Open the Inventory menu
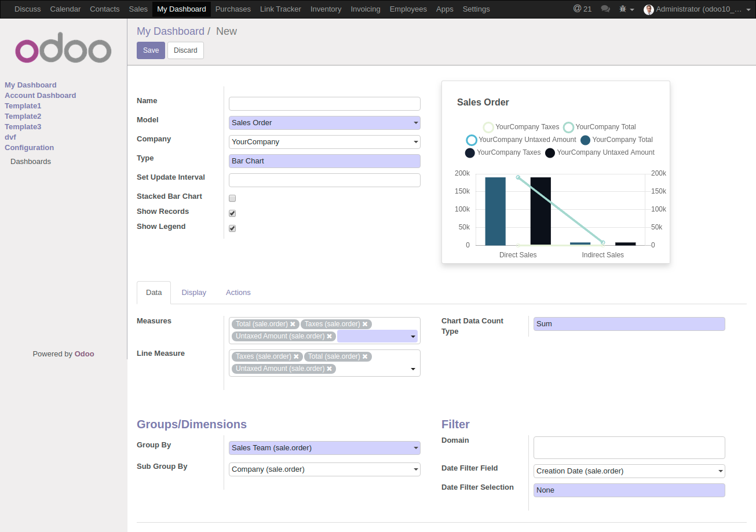Screen dimensions: 756x532 tap(326, 9)
